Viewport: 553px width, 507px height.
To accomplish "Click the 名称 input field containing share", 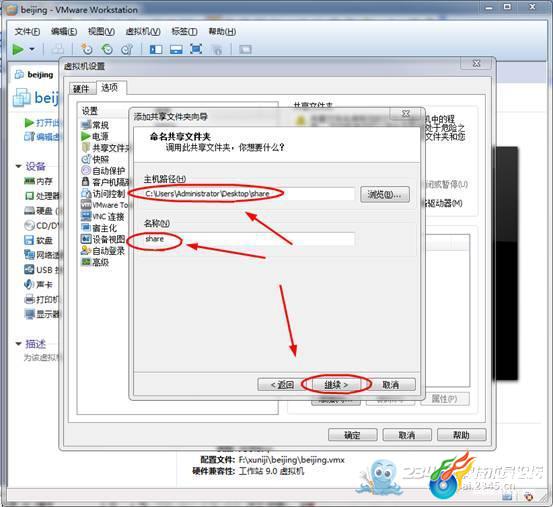I will pyautogui.click(x=248, y=239).
